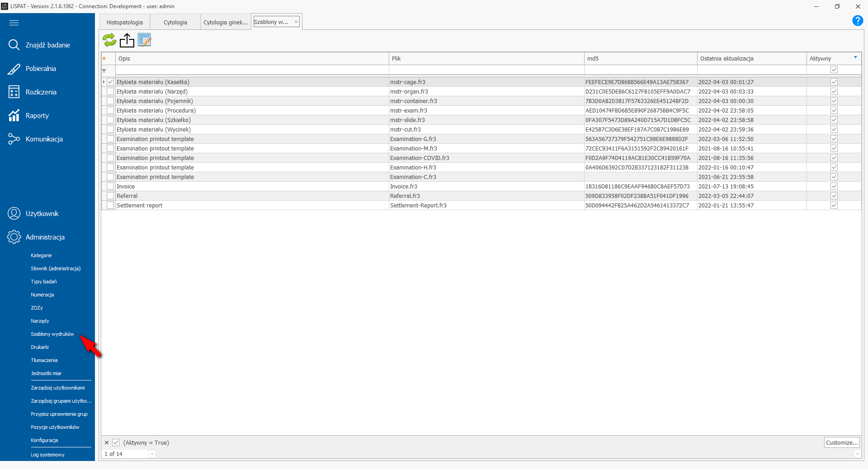Image resolution: width=868 pixels, height=470 pixels.
Task: Click the green refresh arrows icon
Action: tap(109, 40)
